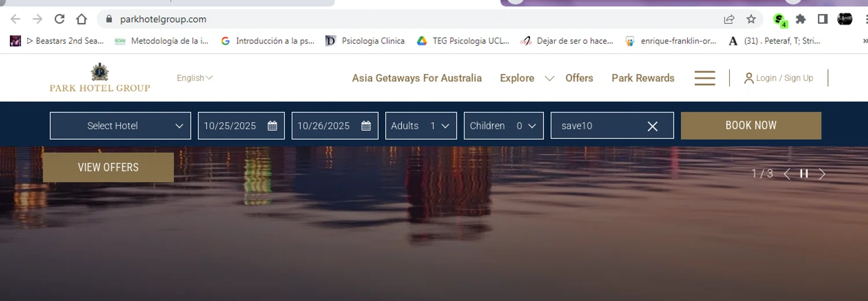The height and width of the screenshot is (301, 868).
Task: Bookmark this page with star icon
Action: [x=751, y=19]
